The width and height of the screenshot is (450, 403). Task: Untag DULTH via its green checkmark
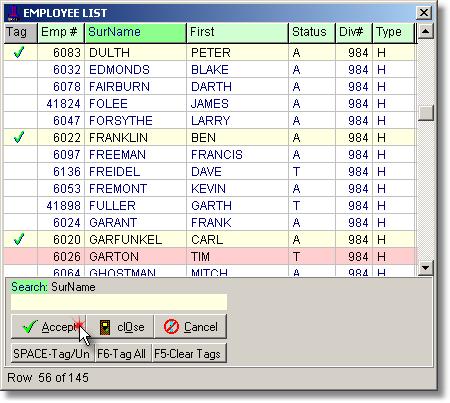[x=19, y=52]
